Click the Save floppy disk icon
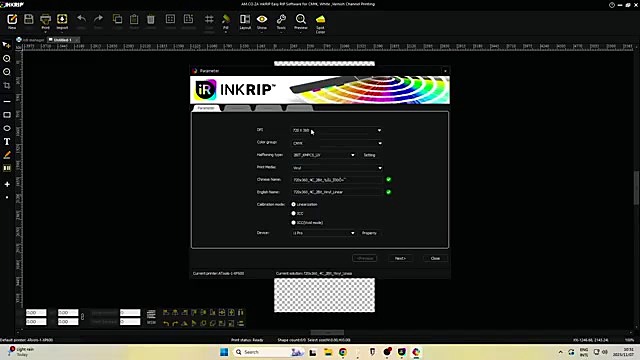Screen dimensions: 640x360 (29, 19)
